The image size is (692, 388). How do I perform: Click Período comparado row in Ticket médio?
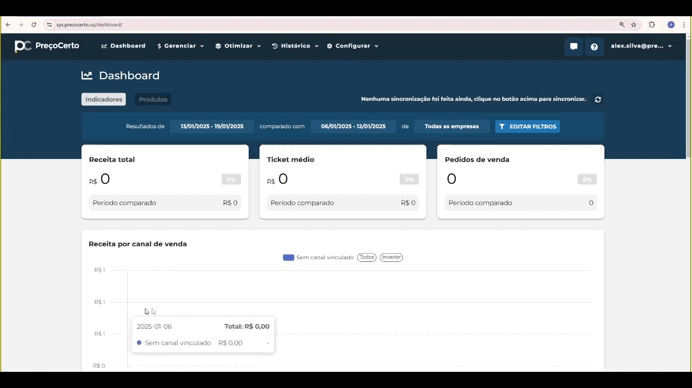pos(343,203)
